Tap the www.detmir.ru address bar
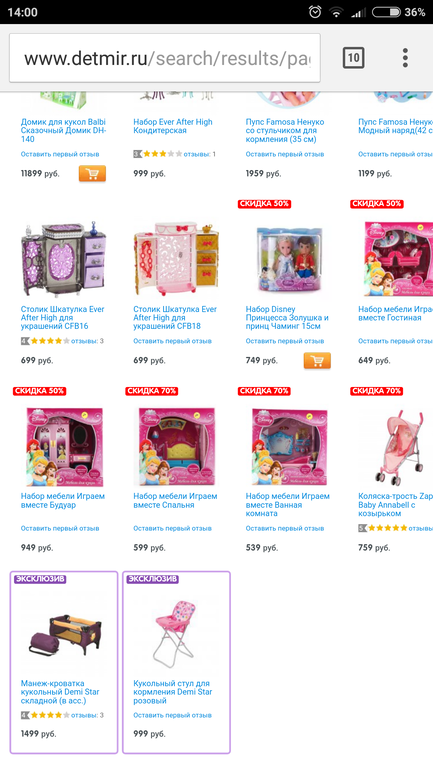The width and height of the screenshot is (433, 770). (x=165, y=58)
